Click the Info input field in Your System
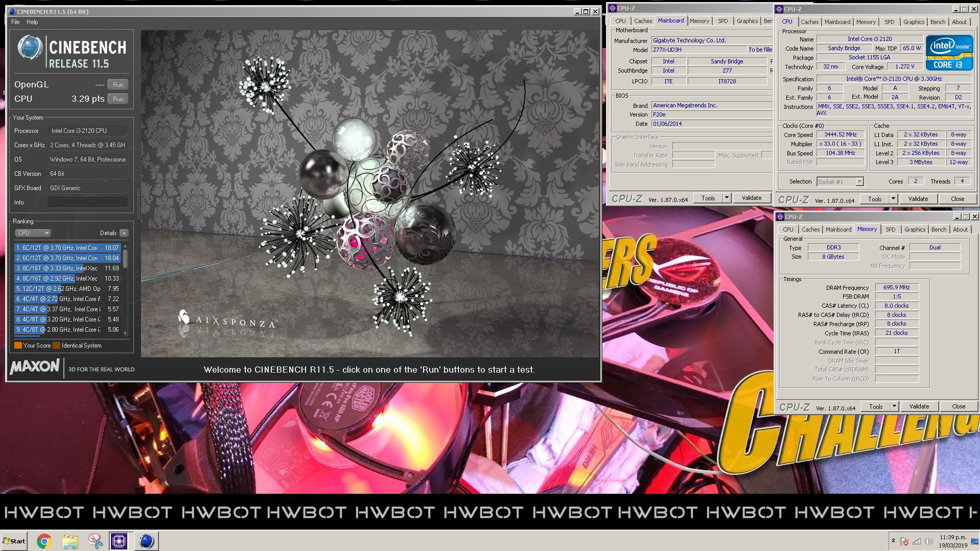Viewport: 980px width, 551px height. pyautogui.click(x=87, y=202)
